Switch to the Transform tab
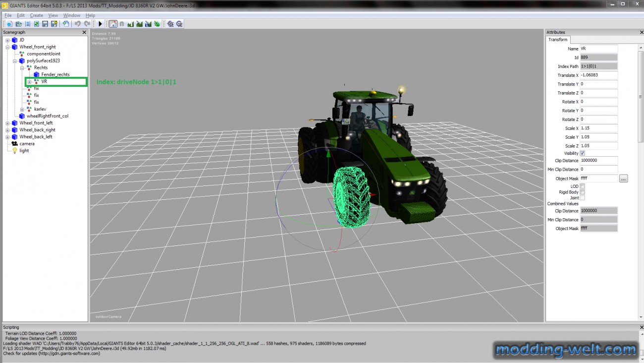644x363 pixels. pos(558,40)
